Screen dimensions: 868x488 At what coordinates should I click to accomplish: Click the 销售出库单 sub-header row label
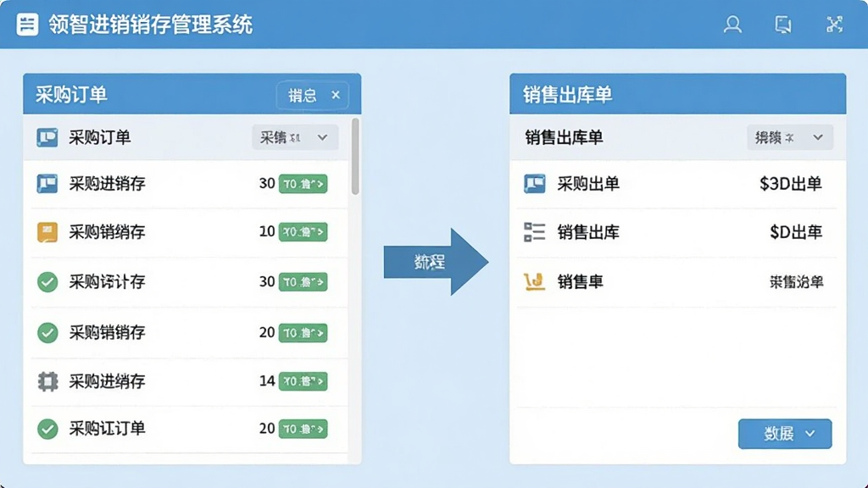click(x=564, y=137)
